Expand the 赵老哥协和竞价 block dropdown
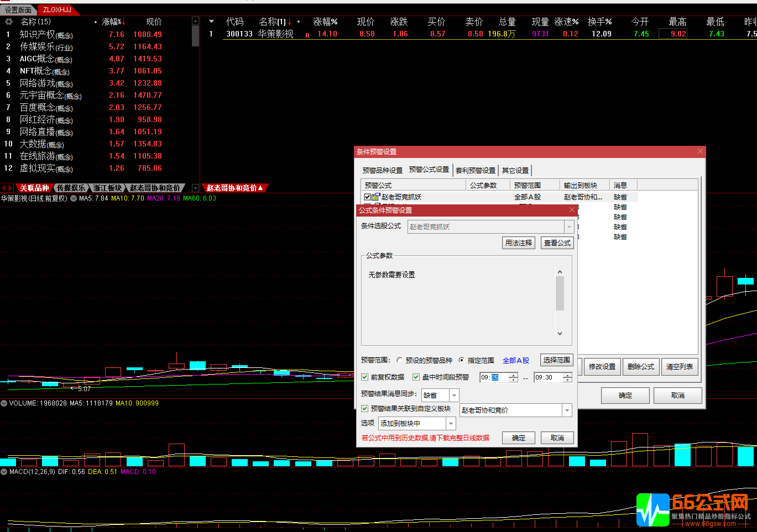Image resolution: width=757 pixels, height=532 pixels. point(567,410)
